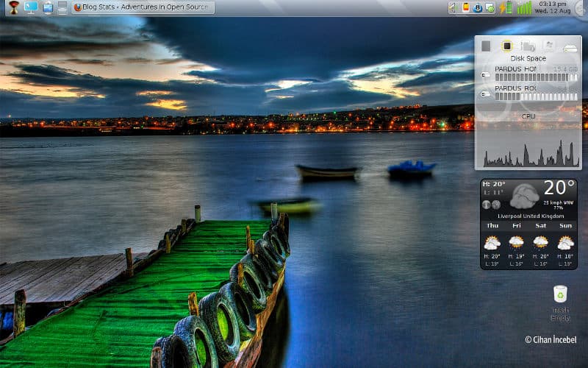Open the Trash desktop icon
The image size is (588, 368).
tap(560, 298)
